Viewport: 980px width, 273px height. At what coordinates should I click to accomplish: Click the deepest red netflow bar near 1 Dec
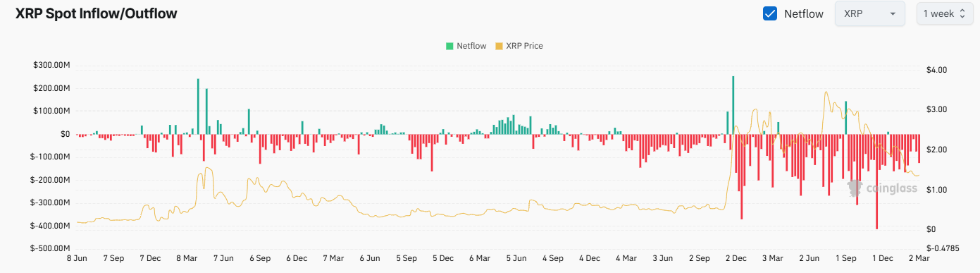876,181
